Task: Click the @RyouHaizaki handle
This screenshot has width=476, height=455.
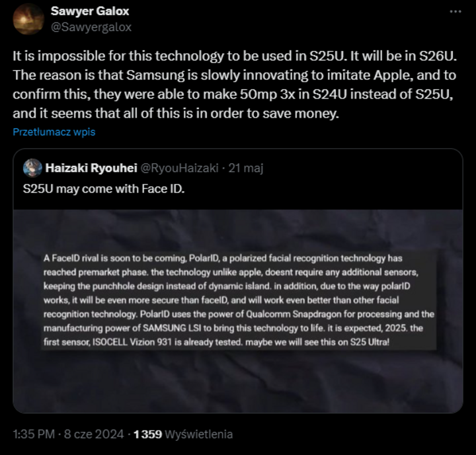Action: (x=178, y=168)
